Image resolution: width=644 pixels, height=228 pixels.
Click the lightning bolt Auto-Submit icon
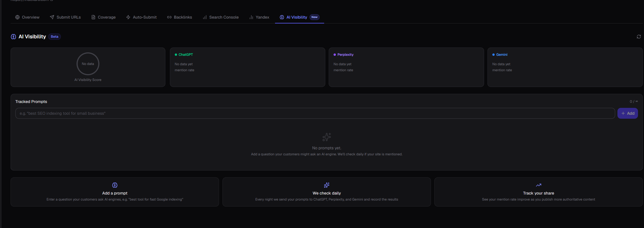pyautogui.click(x=128, y=17)
